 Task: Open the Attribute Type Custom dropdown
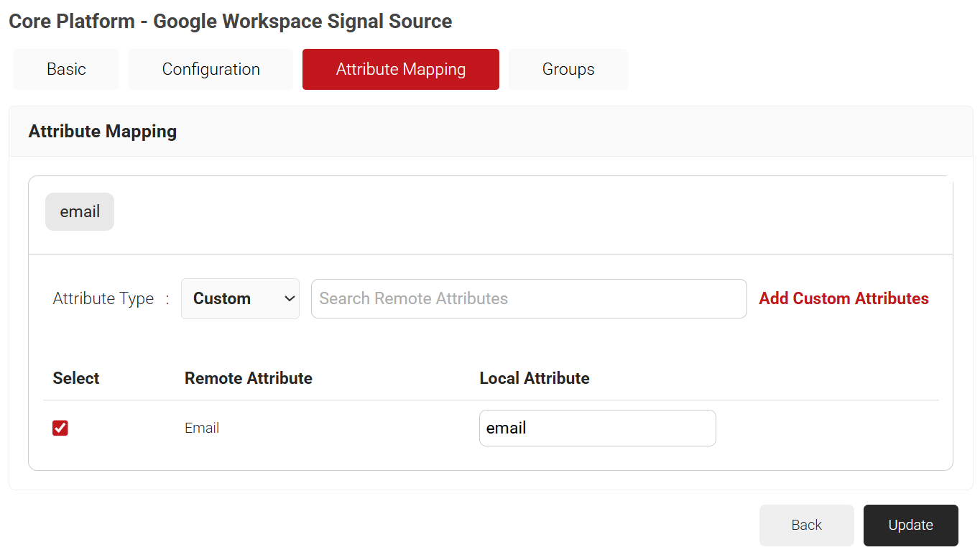[x=239, y=299]
